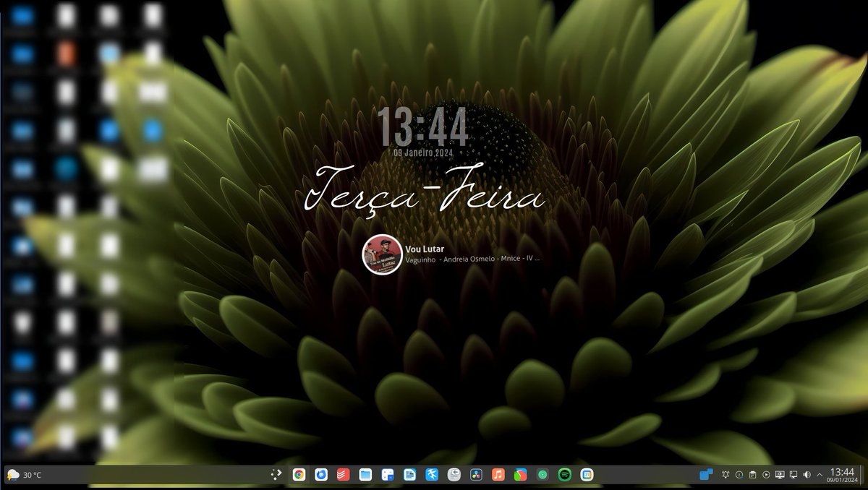
Task: Click the 09 Janeiro 2024 date text
Action: point(422,153)
